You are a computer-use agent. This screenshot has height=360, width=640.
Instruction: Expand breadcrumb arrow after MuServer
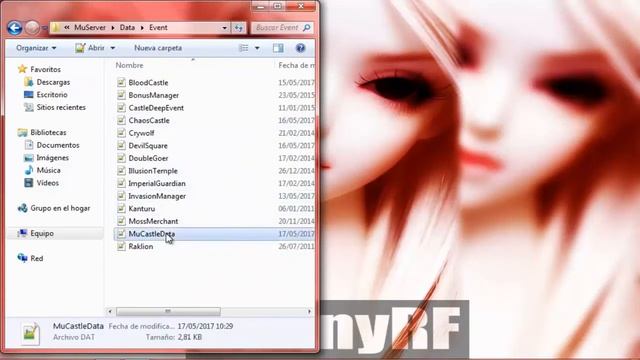(x=113, y=28)
